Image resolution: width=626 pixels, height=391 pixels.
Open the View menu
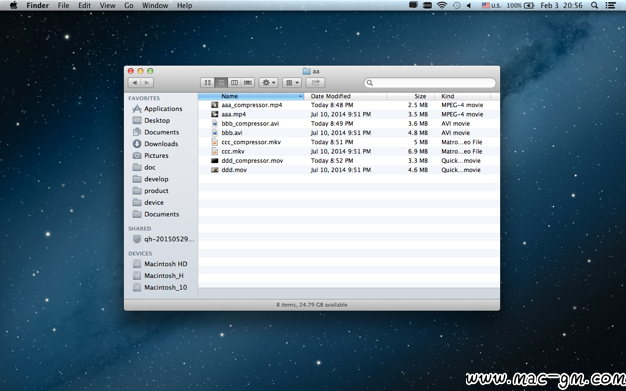107,5
